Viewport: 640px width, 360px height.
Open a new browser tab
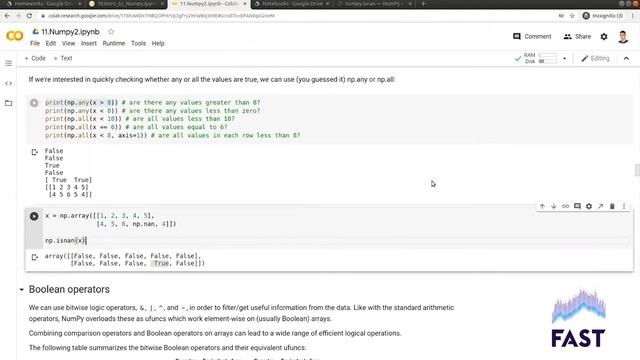point(423,4)
